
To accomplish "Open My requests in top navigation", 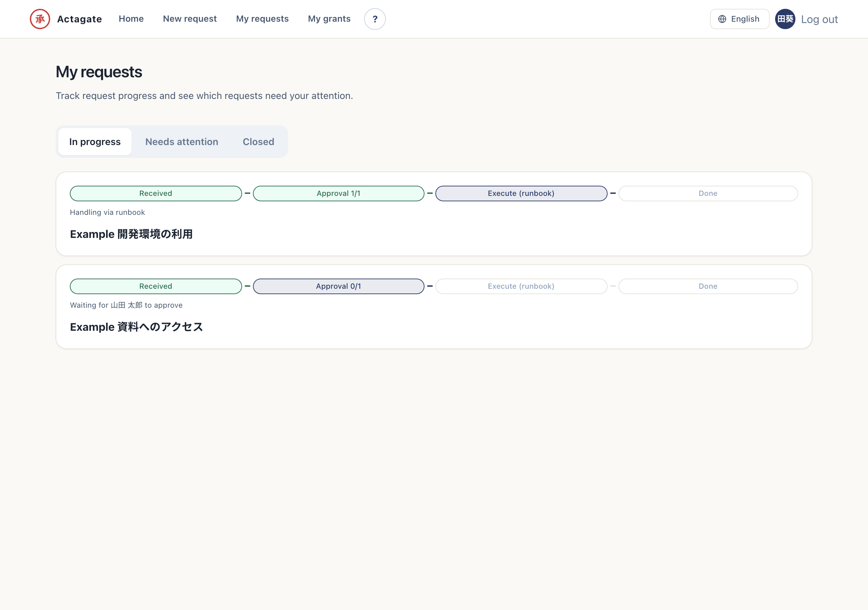I will click(262, 19).
